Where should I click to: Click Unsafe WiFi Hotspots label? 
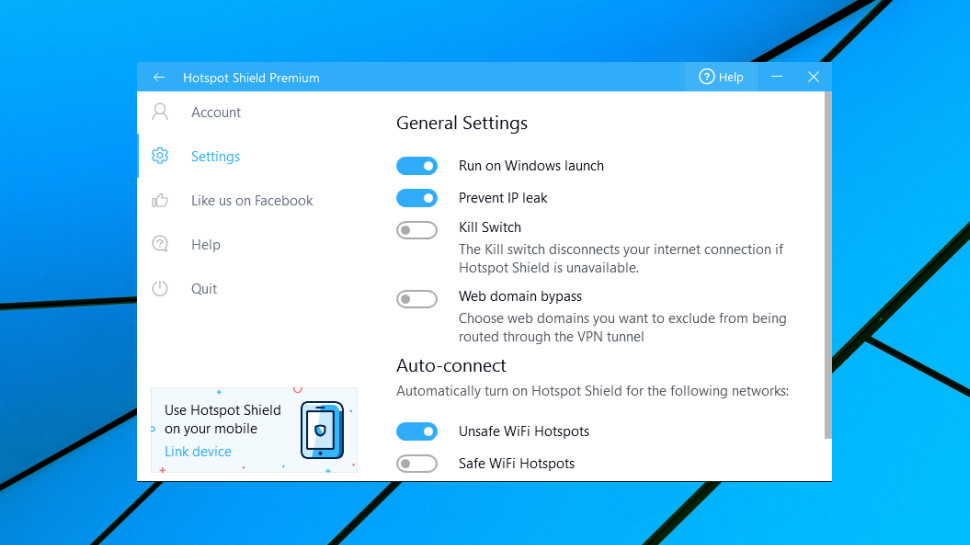tap(524, 431)
